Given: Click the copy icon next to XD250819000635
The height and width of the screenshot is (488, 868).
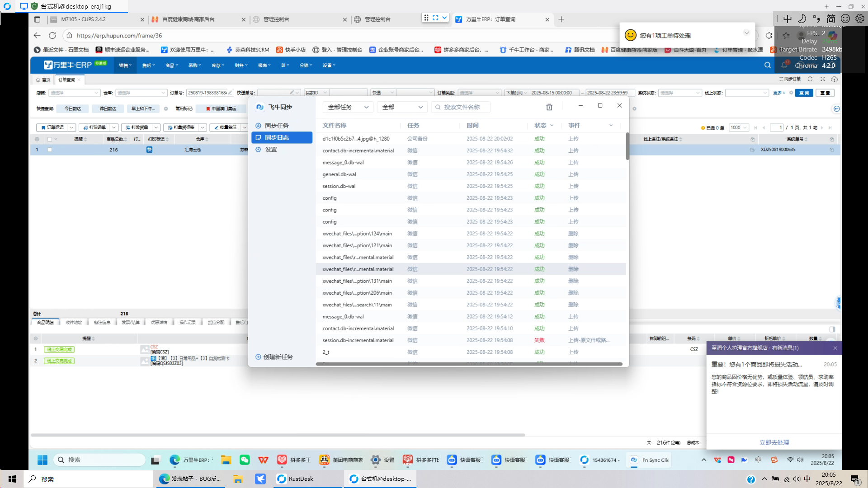Looking at the screenshot, I should click(x=832, y=150).
